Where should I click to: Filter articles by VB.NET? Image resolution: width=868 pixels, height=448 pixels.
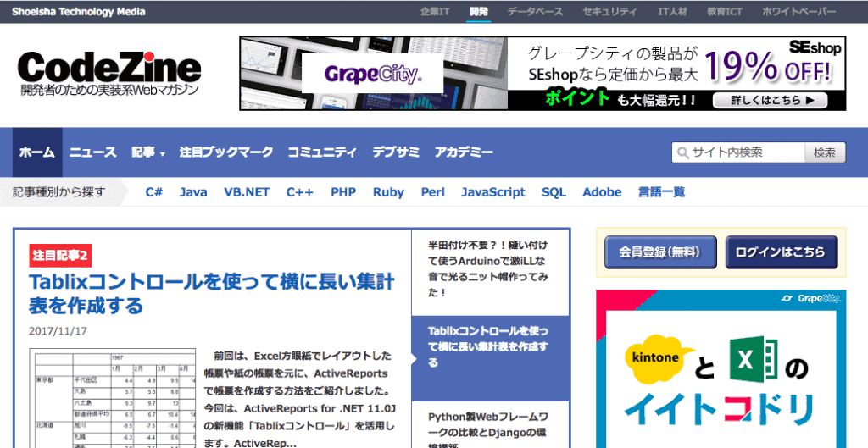247,192
